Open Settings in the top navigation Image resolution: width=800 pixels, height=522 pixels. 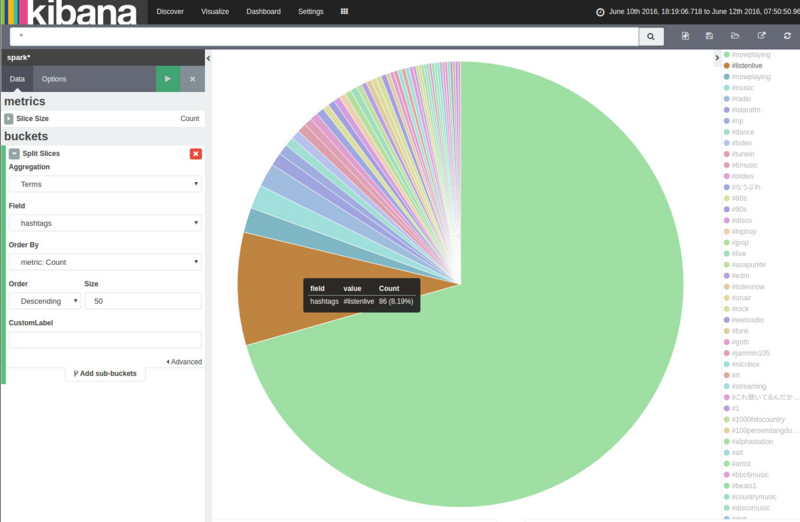click(311, 11)
